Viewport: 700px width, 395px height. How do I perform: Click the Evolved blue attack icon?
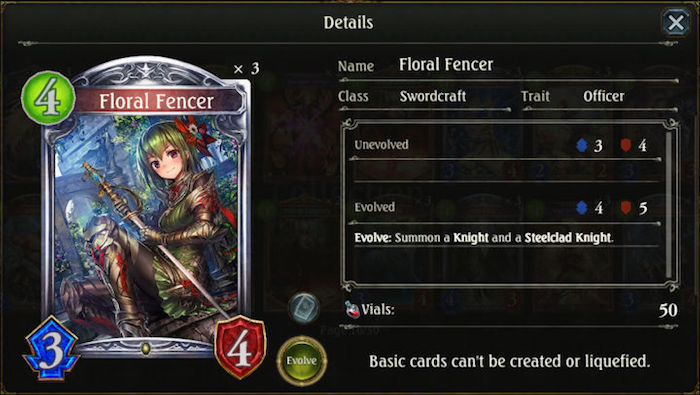pyautogui.click(x=582, y=207)
